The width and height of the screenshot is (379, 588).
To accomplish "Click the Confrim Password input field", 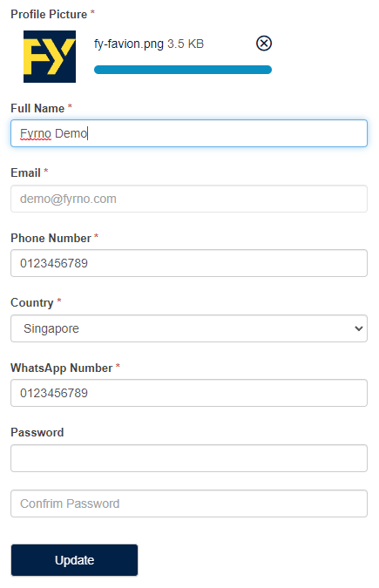I will 189,504.
